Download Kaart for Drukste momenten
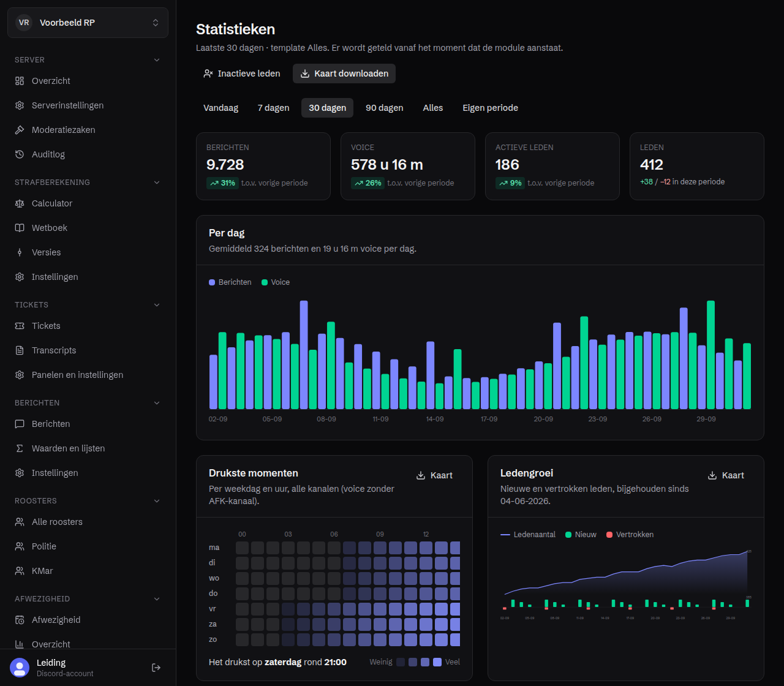784x686 pixels. [x=434, y=475]
